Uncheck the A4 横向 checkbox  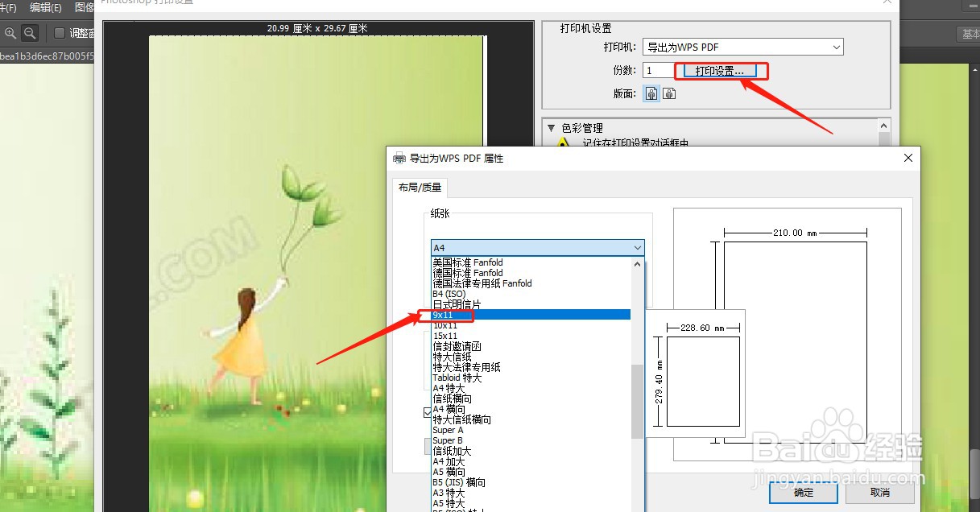[x=427, y=413]
